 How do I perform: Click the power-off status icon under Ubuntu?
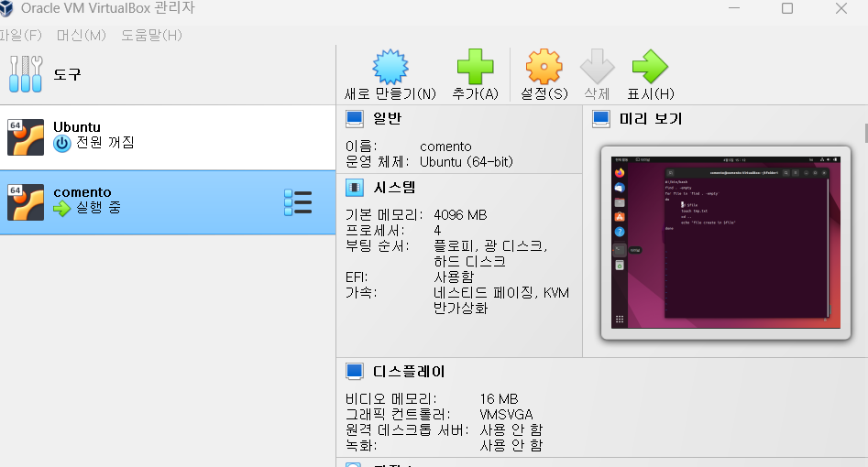62,144
